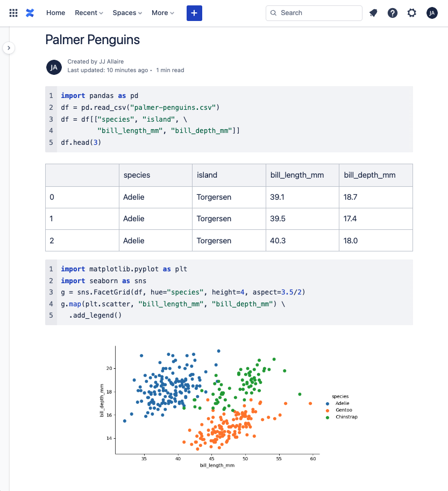The image size is (448, 491).
Task: Open the Help question mark icon
Action: (393, 13)
